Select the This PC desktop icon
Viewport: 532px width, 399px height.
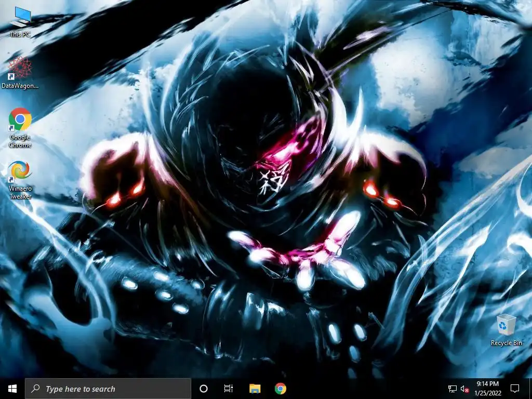tap(20, 21)
